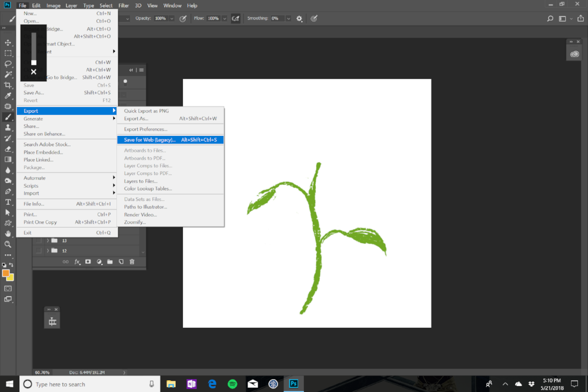Open the Smoothing dropdown arrow
Image resolution: width=588 pixels, height=392 pixels.
tap(288, 18)
